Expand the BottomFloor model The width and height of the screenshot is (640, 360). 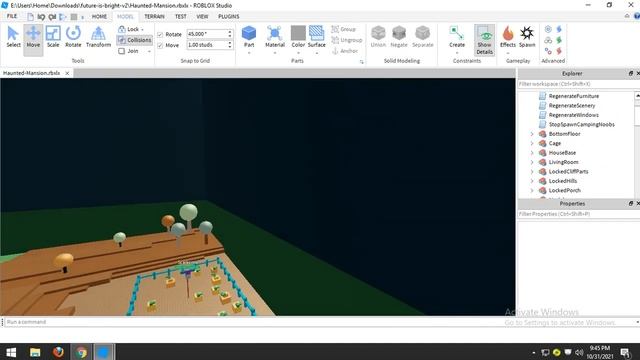pyautogui.click(x=532, y=134)
